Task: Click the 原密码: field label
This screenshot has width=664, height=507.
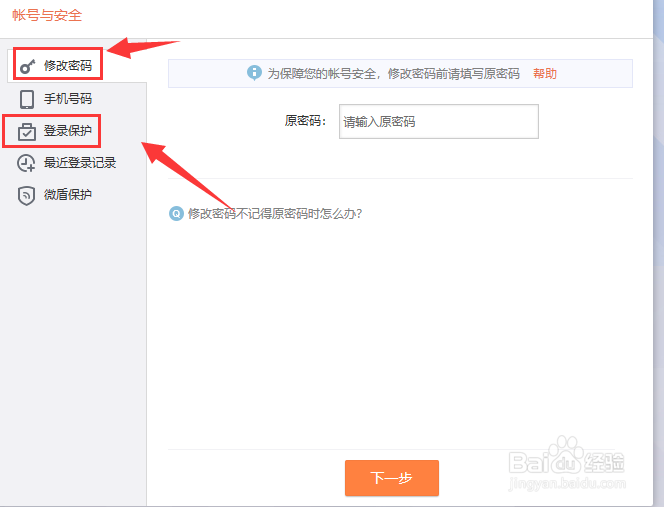Action: click(305, 121)
